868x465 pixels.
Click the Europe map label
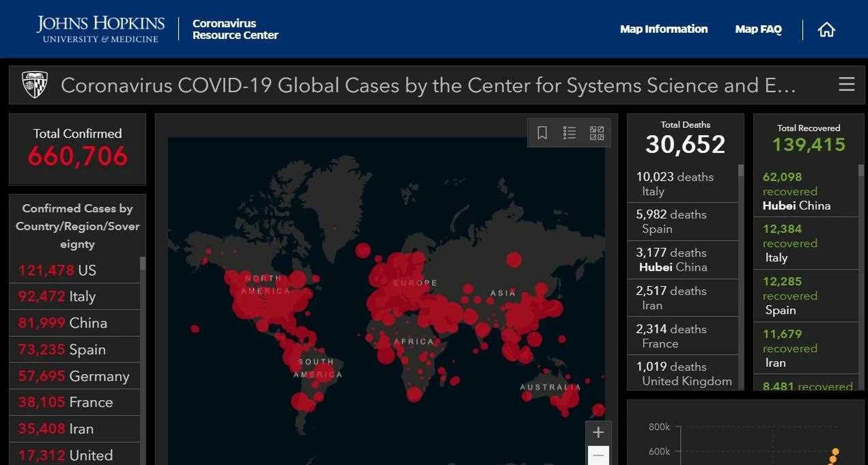[x=415, y=283]
